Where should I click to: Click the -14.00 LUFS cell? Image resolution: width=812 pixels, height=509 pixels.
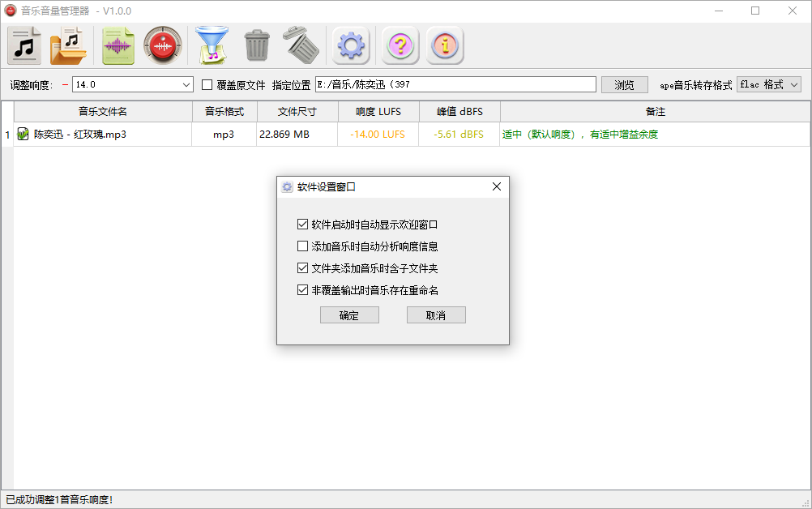(378, 134)
